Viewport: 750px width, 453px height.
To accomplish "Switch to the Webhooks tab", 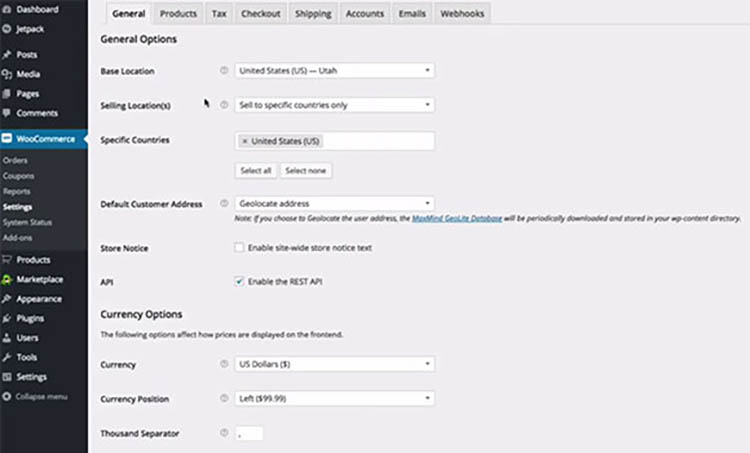I will tap(462, 13).
